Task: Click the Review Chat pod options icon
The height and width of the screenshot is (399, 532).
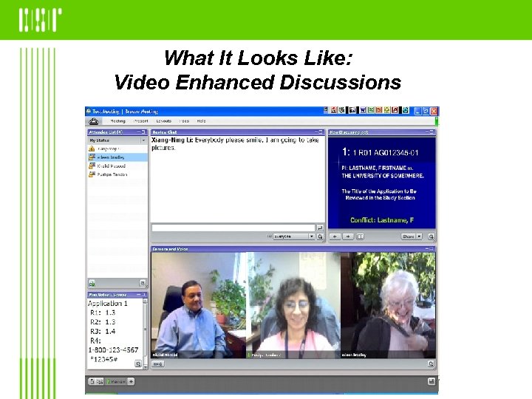Action: point(320,236)
